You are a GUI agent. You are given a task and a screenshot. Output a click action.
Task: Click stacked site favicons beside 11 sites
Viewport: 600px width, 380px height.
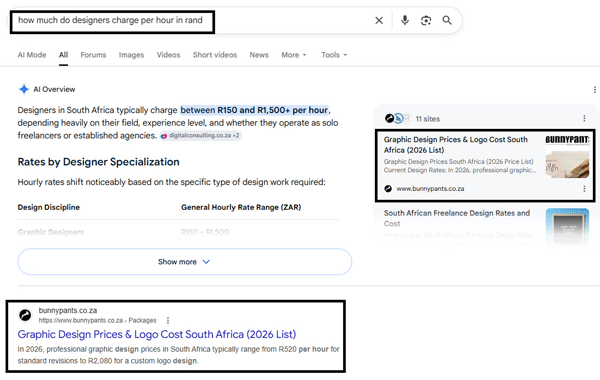pyautogui.click(x=398, y=119)
